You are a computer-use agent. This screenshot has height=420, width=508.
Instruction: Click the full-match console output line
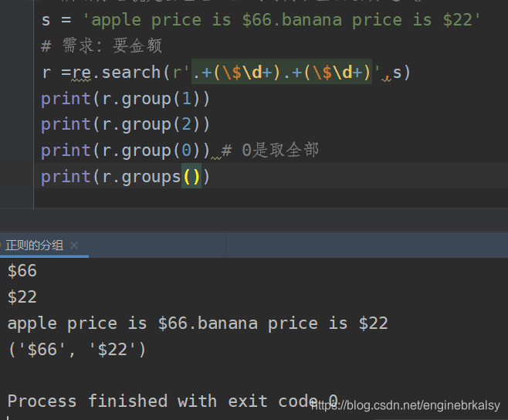(198, 323)
